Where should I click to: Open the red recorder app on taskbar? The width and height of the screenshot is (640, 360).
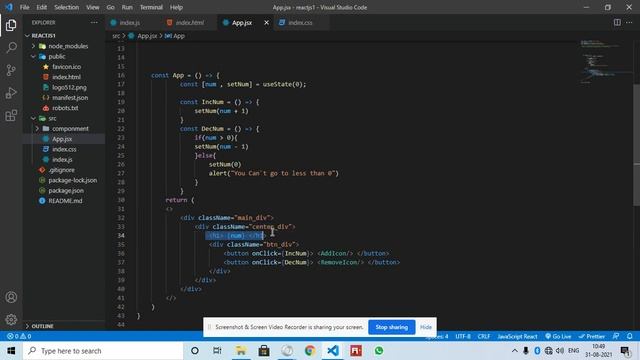pos(356,351)
